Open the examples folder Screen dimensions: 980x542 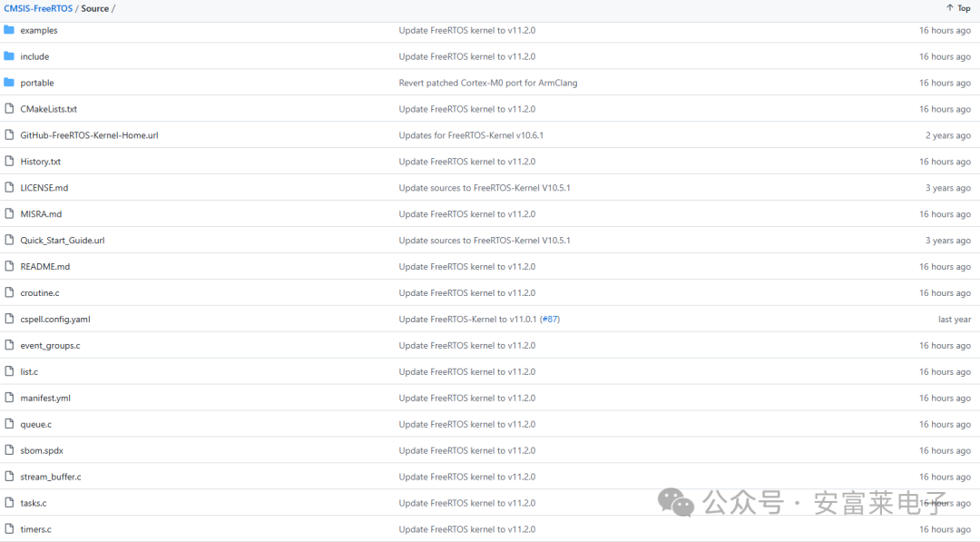pyautogui.click(x=39, y=30)
